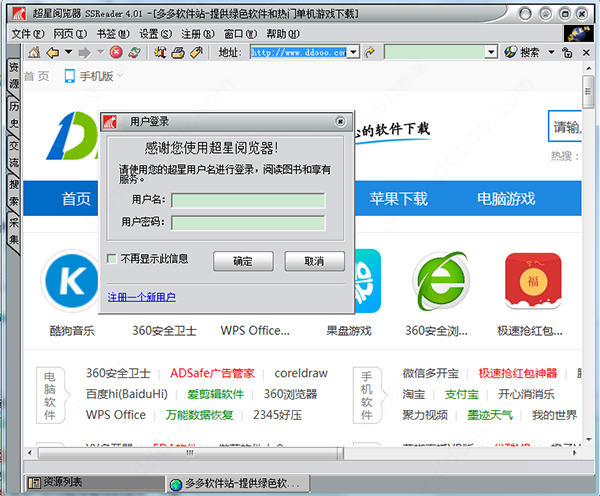Open the dropdown arrow beside 搜索
600x496 pixels.
pos(551,52)
